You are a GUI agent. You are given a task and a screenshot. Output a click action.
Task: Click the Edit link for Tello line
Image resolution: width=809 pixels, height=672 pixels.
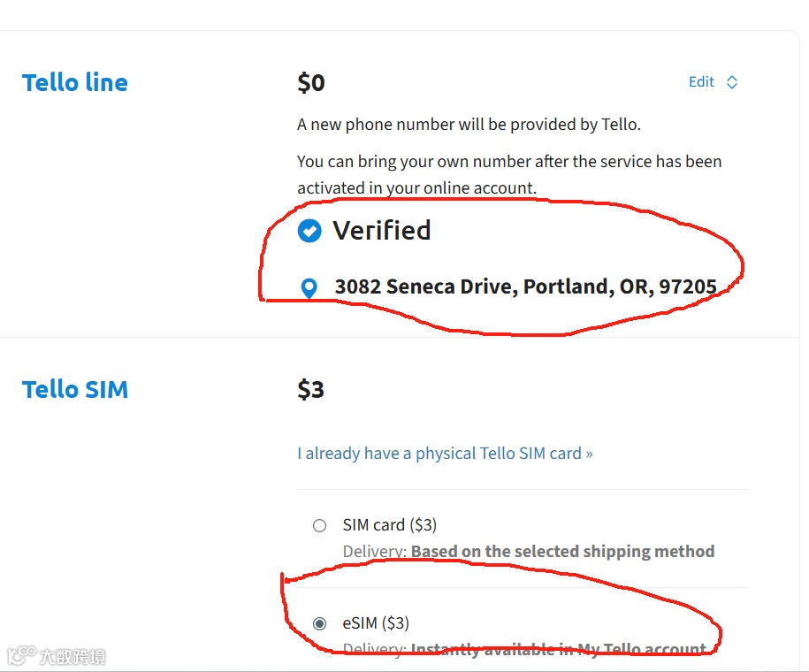coord(701,82)
